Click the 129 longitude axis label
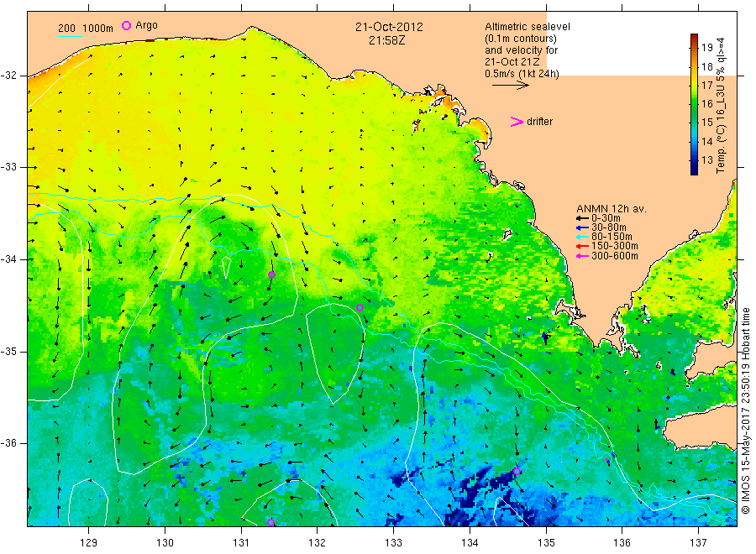 click(89, 543)
